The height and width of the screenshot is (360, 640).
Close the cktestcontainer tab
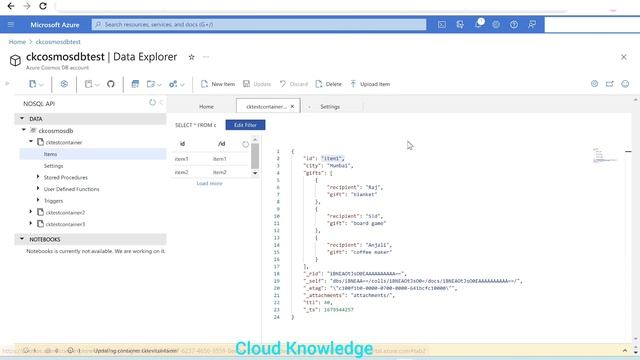tap(292, 107)
